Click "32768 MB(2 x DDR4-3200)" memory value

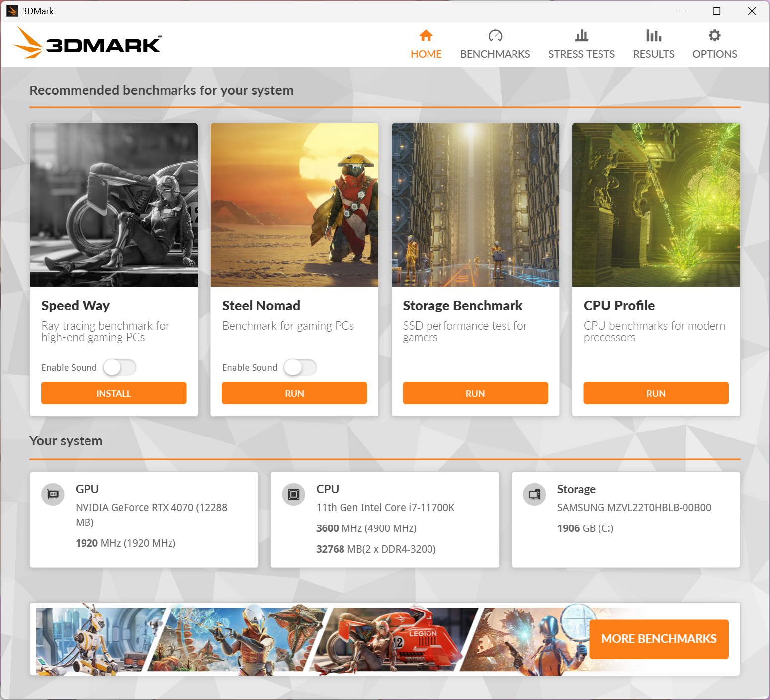(376, 549)
